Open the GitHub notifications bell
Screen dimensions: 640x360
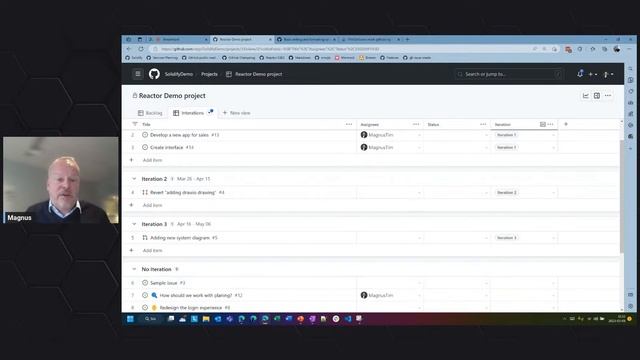[x=580, y=74]
